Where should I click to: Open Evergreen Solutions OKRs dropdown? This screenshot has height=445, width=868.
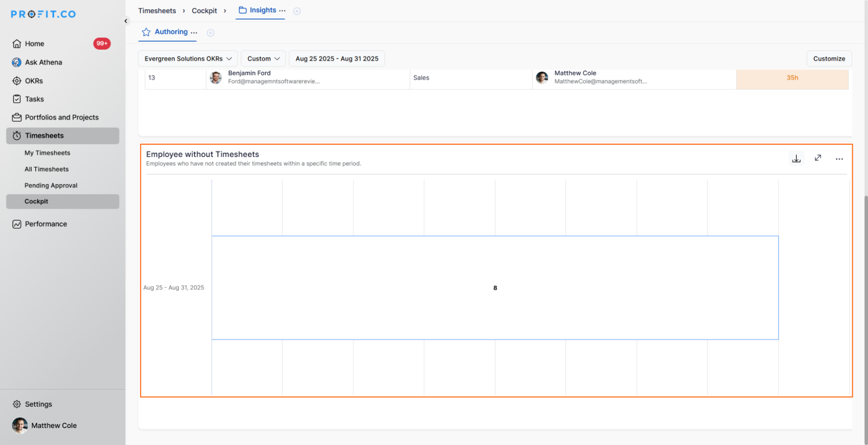[x=188, y=59]
